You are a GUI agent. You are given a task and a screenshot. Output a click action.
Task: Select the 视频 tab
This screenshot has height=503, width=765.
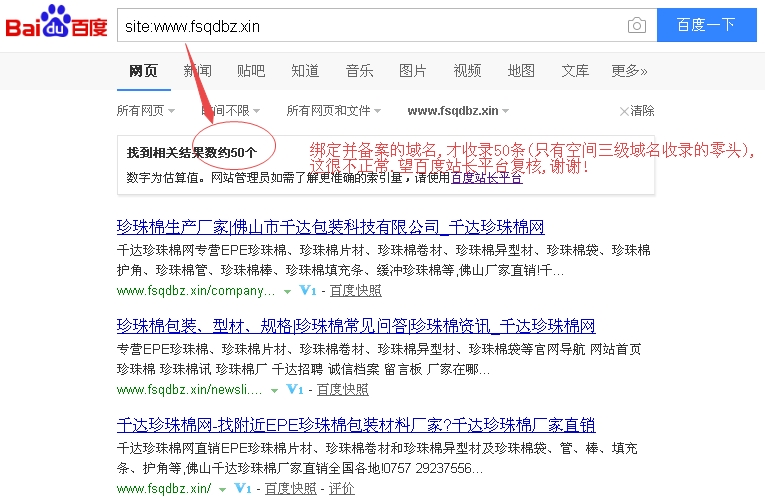point(467,71)
